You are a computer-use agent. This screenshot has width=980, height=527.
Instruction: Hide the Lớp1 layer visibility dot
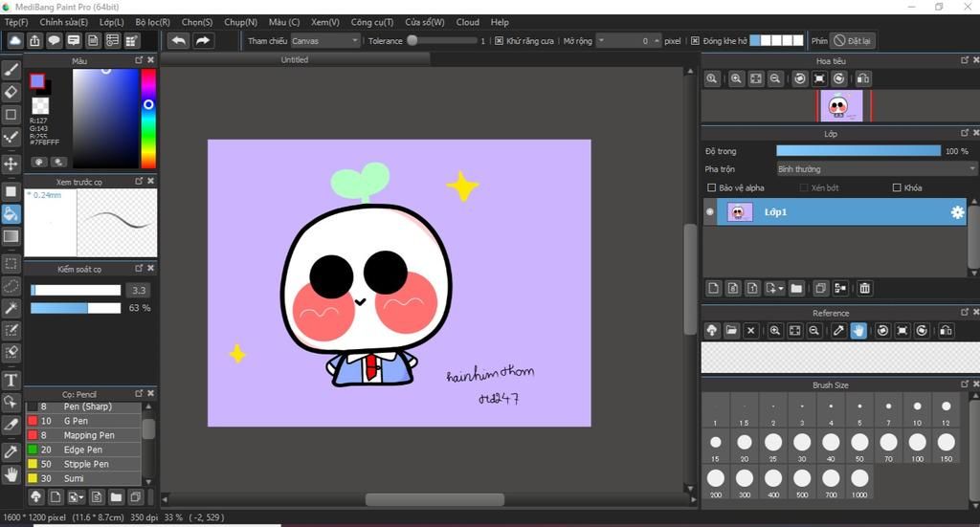(x=710, y=212)
